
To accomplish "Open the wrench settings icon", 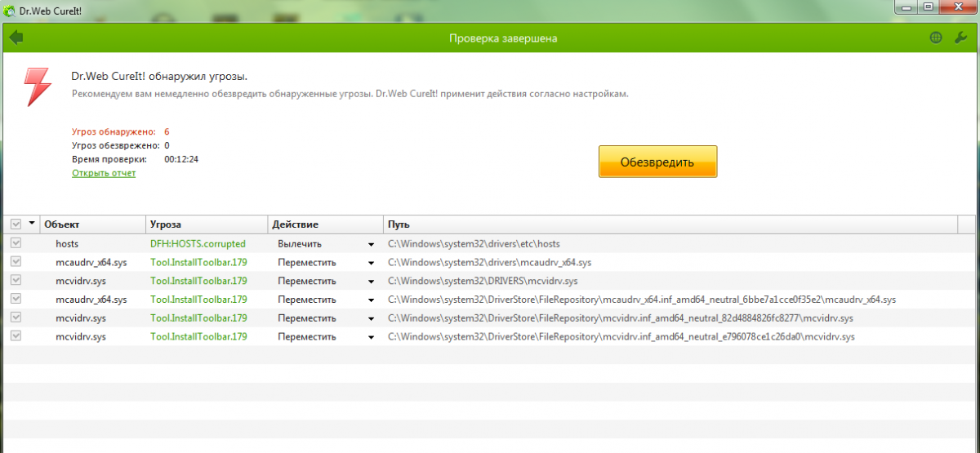I will tap(960, 38).
